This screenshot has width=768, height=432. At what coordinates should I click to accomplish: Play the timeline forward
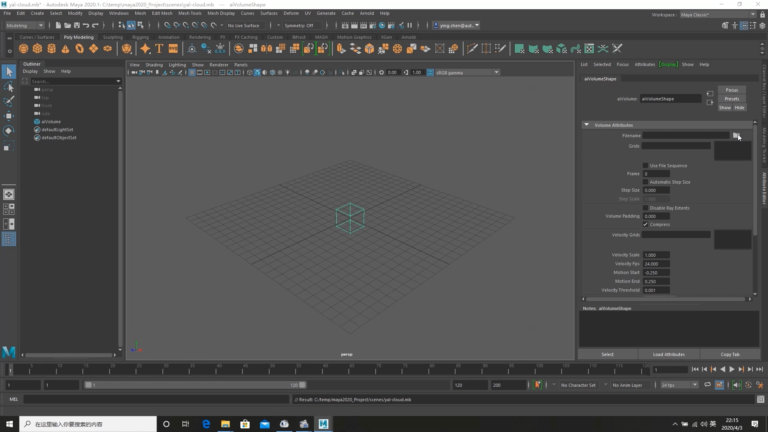(732, 370)
